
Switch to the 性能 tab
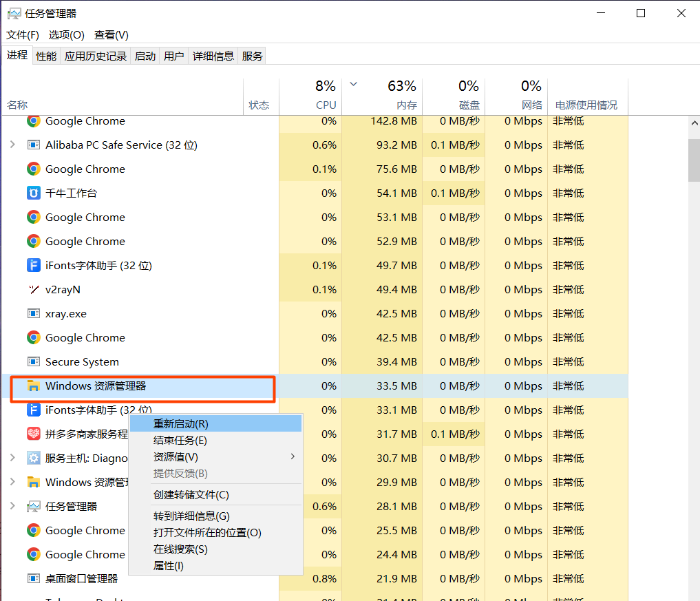[x=45, y=55]
